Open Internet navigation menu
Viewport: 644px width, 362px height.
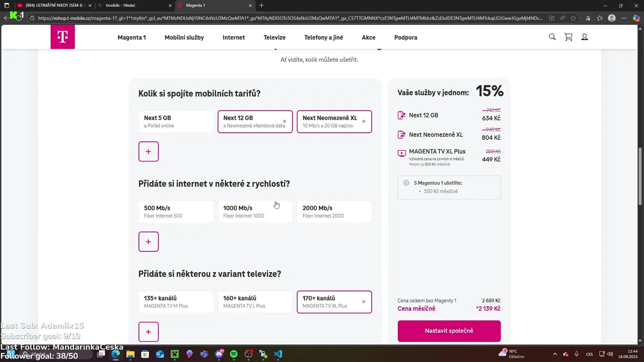(x=234, y=37)
